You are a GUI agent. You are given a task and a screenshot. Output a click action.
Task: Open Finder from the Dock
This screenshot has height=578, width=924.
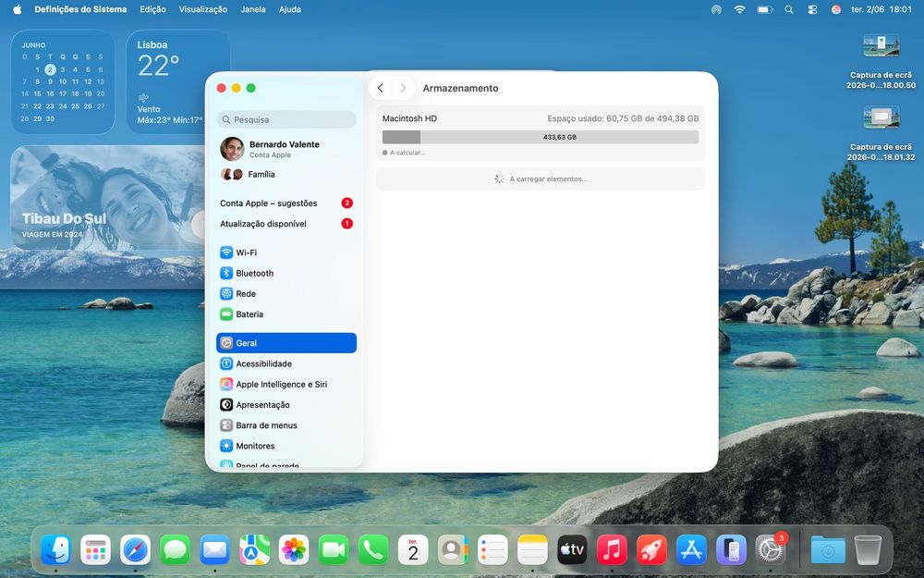tap(56, 549)
